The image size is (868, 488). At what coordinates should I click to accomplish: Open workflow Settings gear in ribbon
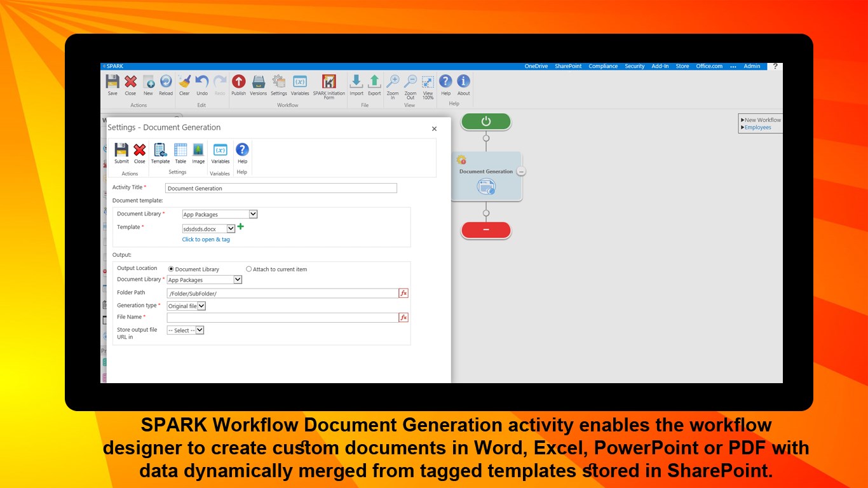tap(279, 85)
